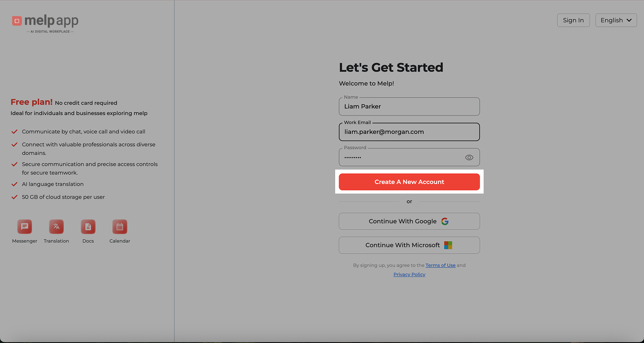Select the Welcome to Melp heading area
Screen dimensions: 644x343
point(366,83)
